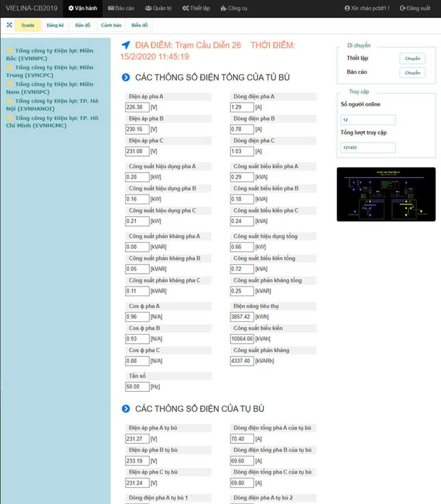This screenshot has width=441, height=504.
Task: Click circle arrow icon beside CÁC THÔNG SỐ ĐIỆN TỔNG
Action: pyautogui.click(x=126, y=77)
